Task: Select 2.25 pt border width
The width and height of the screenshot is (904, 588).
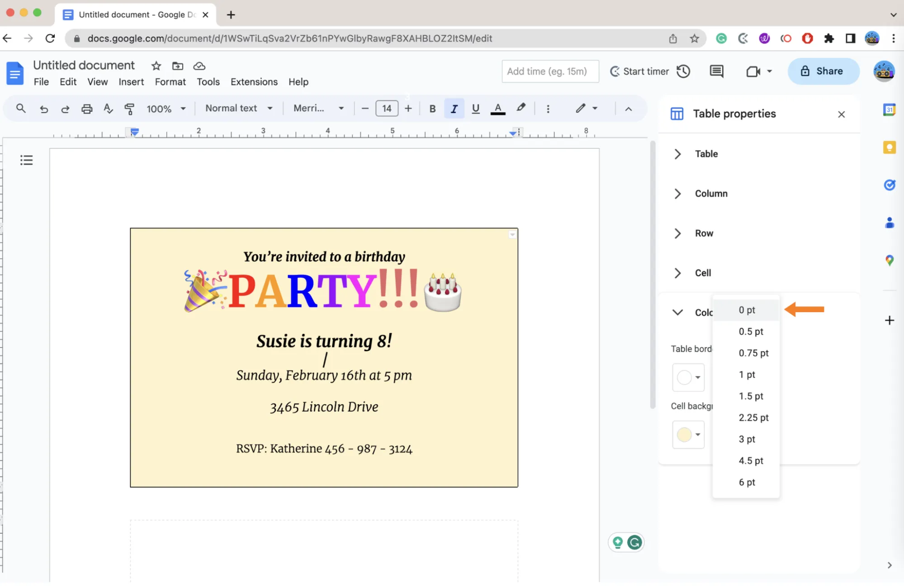Action: click(x=746, y=418)
